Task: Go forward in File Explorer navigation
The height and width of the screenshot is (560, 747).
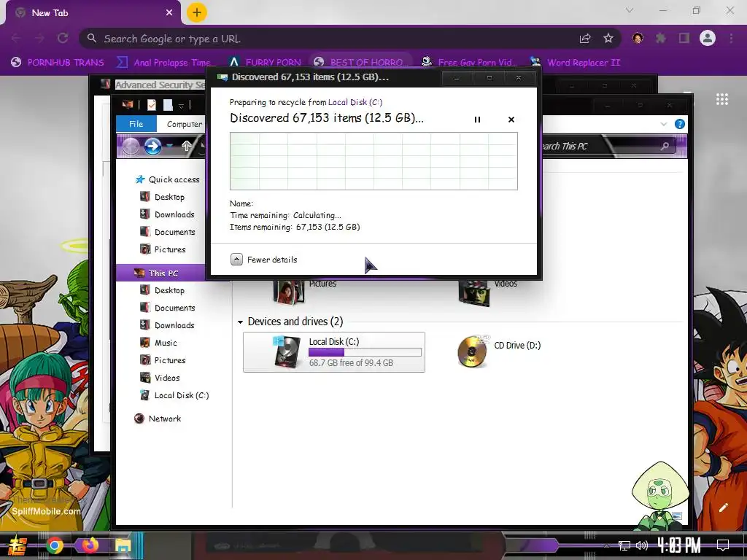Action: tap(152, 146)
